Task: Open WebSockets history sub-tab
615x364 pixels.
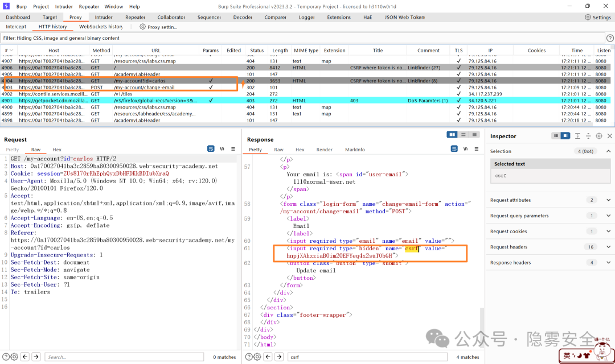Action: tap(101, 27)
